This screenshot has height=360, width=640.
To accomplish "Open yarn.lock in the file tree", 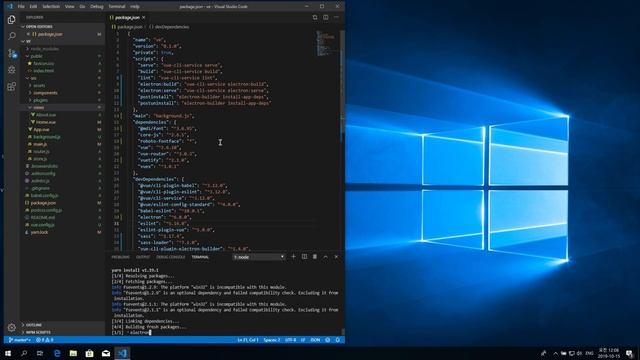I will click(40, 232).
